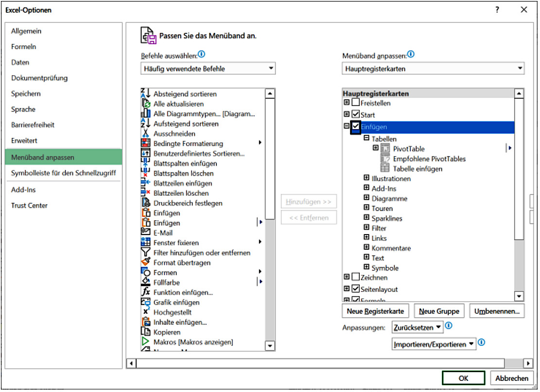
Task: Click the Neue Registerkarte button
Action: coord(375,311)
